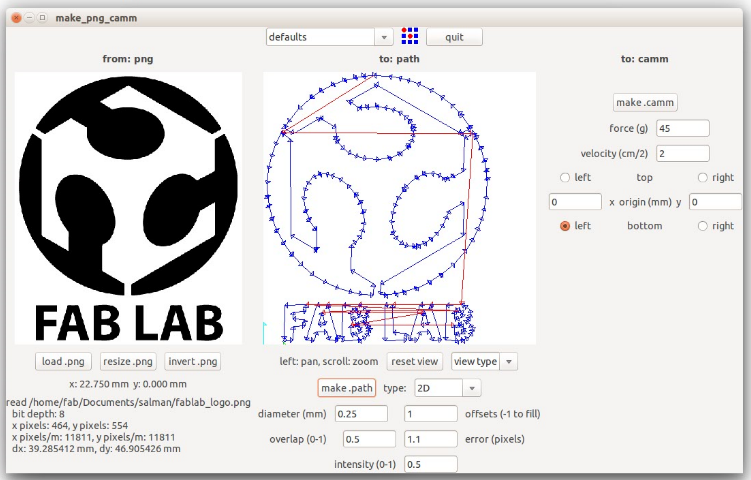Click the view type button label

(476, 362)
